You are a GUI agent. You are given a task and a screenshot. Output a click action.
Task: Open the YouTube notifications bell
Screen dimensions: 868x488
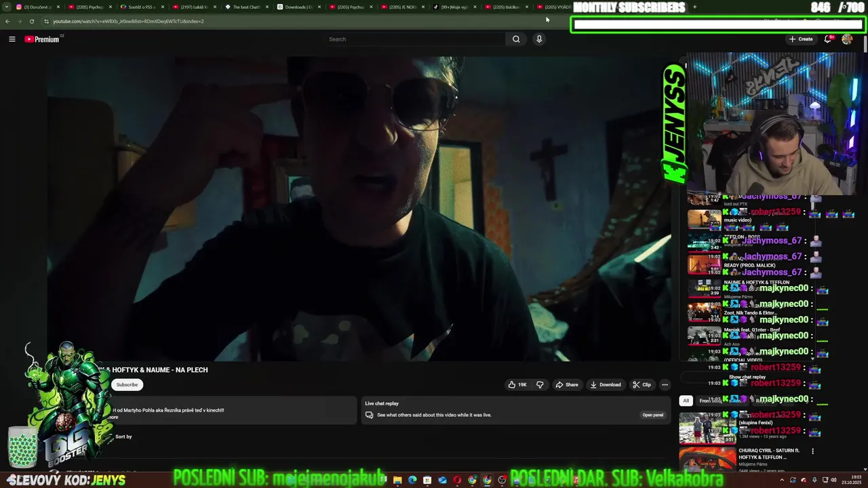(x=828, y=39)
